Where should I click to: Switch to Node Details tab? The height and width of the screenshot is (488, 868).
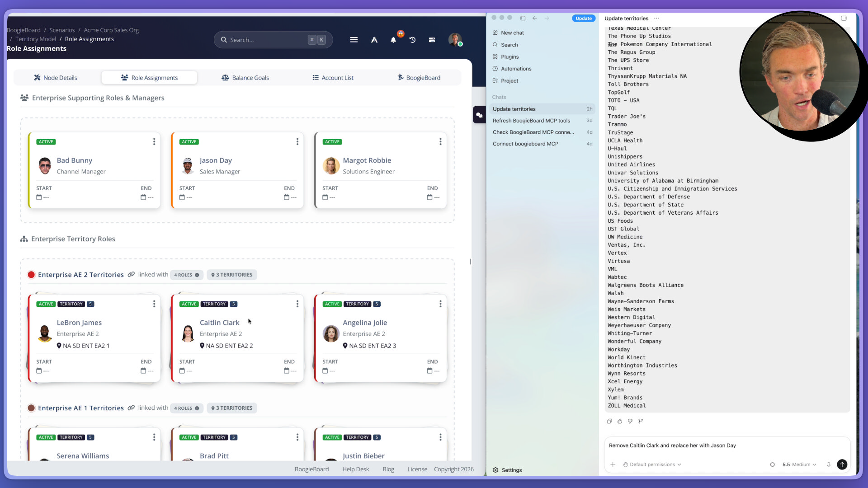(x=56, y=78)
